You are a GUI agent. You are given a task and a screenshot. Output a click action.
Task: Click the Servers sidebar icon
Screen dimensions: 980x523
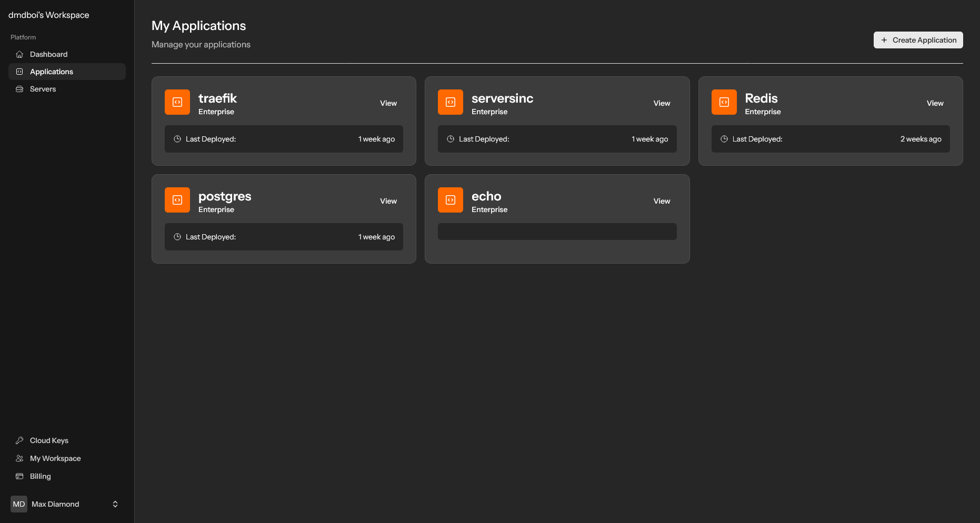(19, 89)
